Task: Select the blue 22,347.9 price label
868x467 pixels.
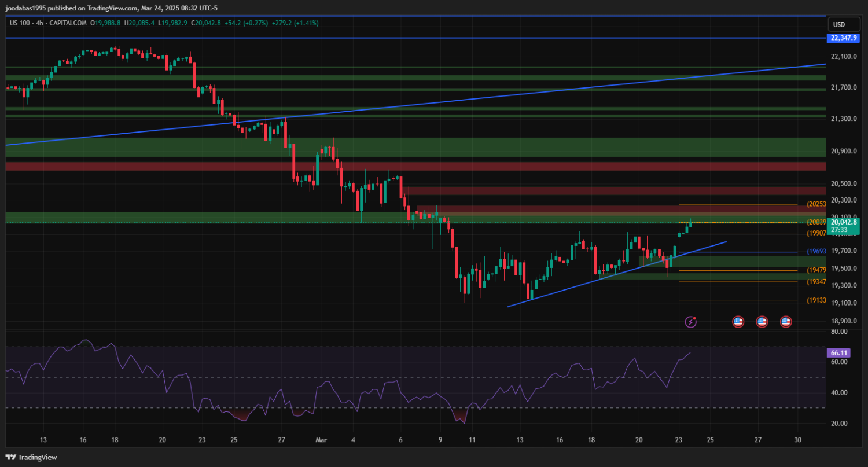Action: point(843,38)
